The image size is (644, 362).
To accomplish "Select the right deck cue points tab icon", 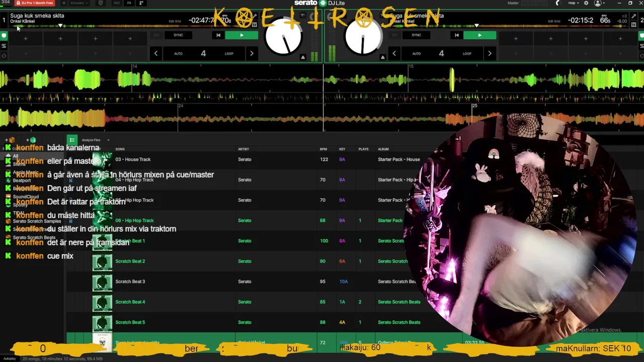I will (640, 36).
